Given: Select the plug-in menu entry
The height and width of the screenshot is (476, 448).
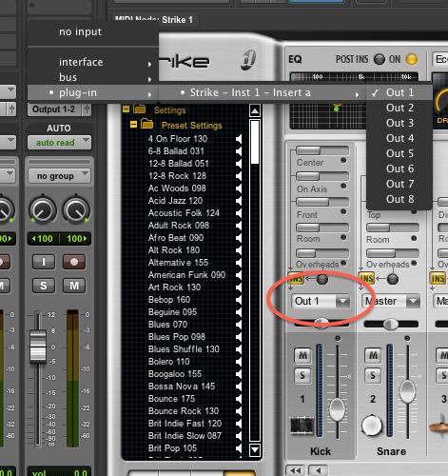Looking at the screenshot, I should click(x=93, y=92).
